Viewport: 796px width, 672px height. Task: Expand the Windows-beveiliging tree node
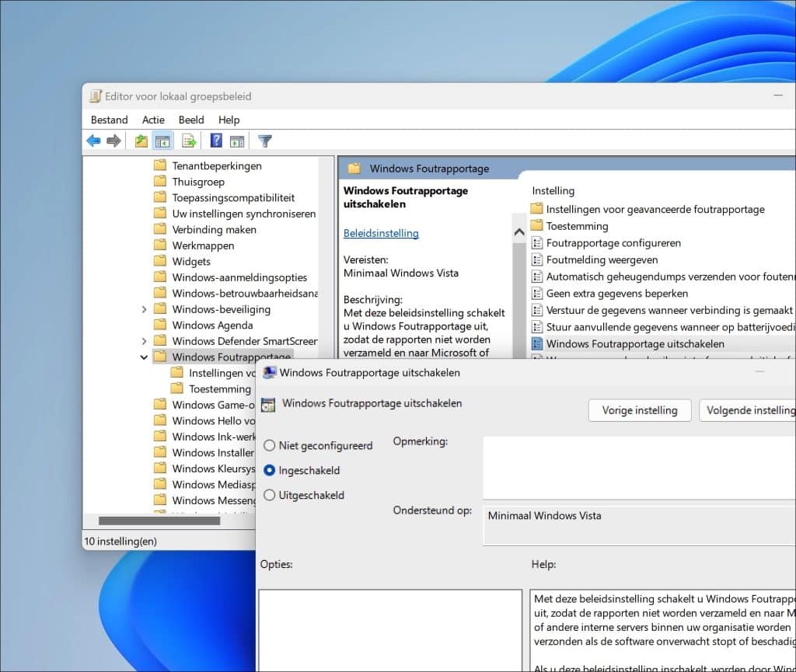click(x=144, y=309)
